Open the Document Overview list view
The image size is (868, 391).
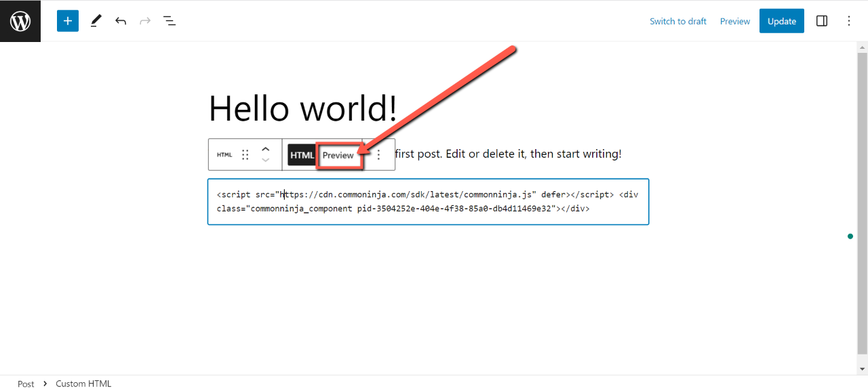point(170,21)
